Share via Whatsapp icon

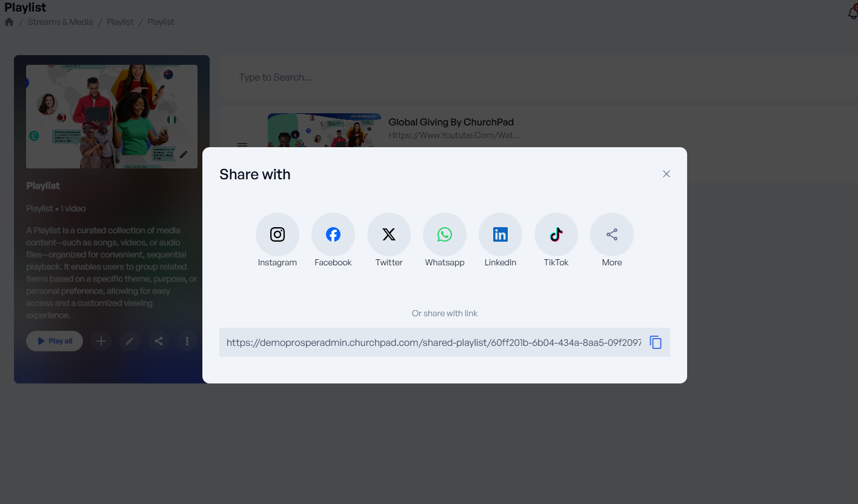445,234
